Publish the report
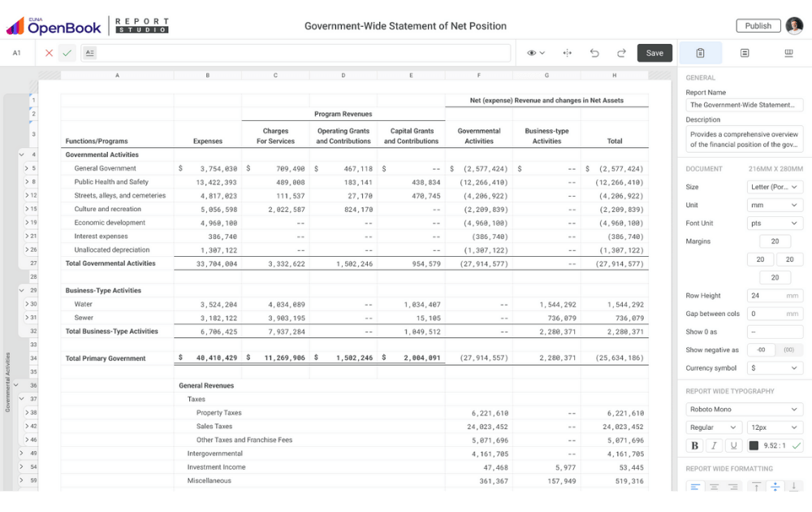812x512 pixels. point(758,26)
